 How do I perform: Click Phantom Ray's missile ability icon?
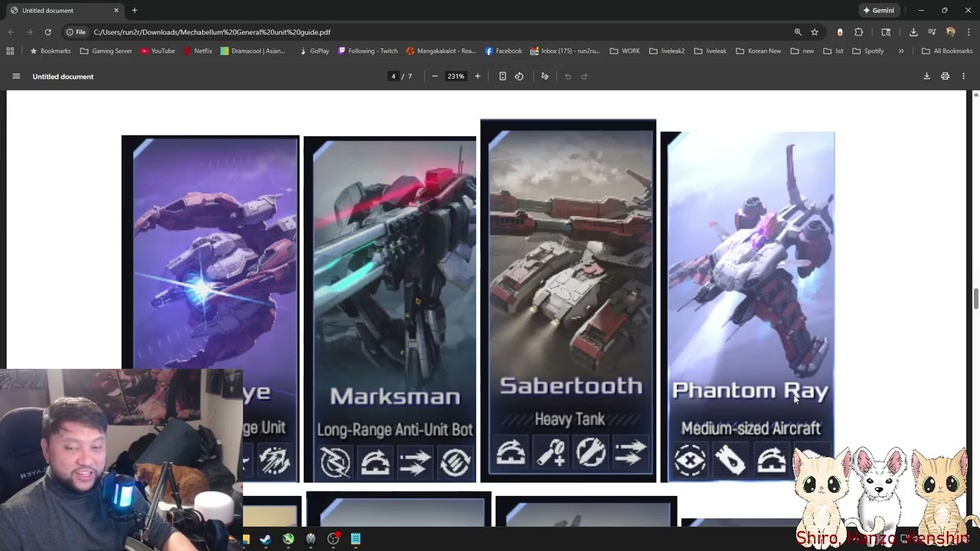730,461
